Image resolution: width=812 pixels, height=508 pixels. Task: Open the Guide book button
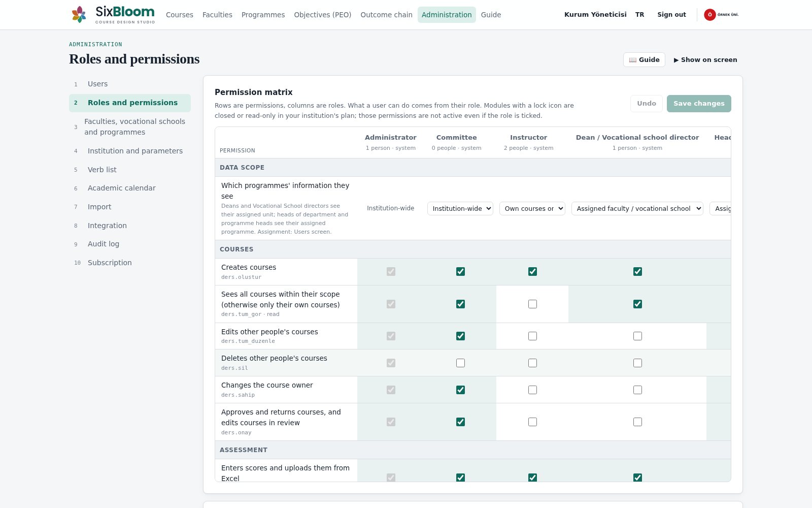click(644, 60)
